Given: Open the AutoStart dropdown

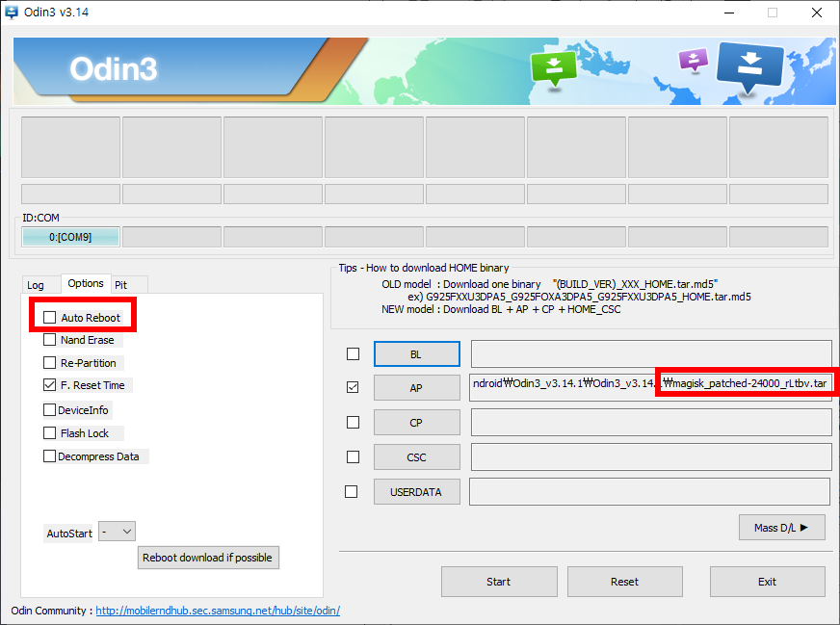Looking at the screenshot, I should pyautogui.click(x=117, y=532).
